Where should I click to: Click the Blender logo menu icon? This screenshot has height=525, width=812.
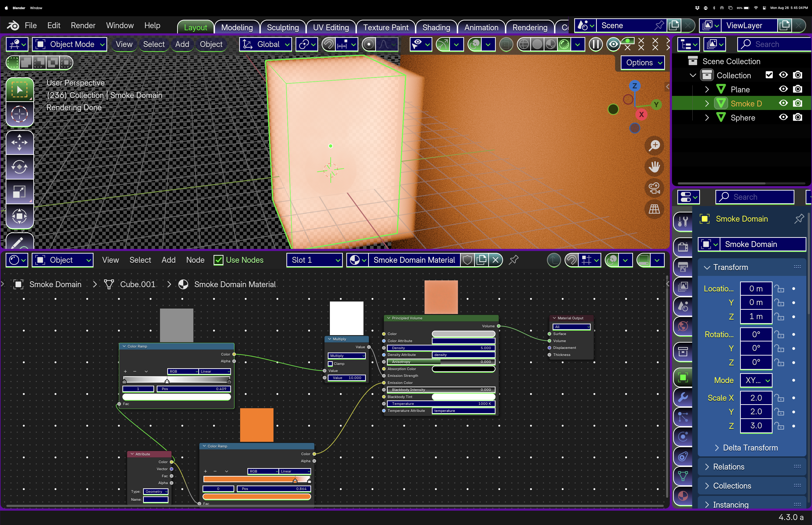tap(13, 26)
